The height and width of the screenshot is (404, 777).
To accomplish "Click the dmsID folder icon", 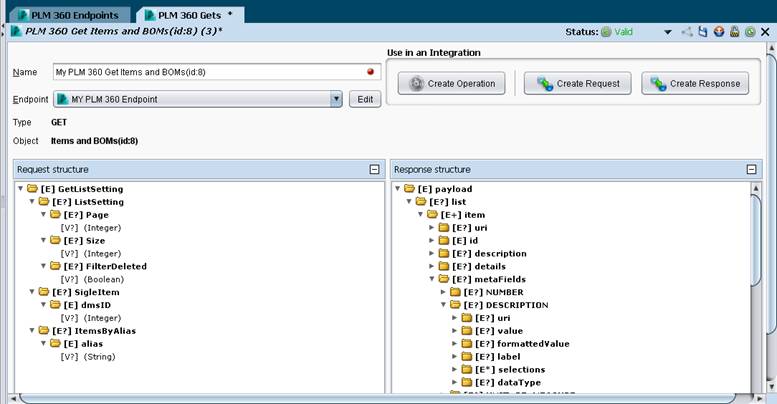I will pyautogui.click(x=56, y=304).
